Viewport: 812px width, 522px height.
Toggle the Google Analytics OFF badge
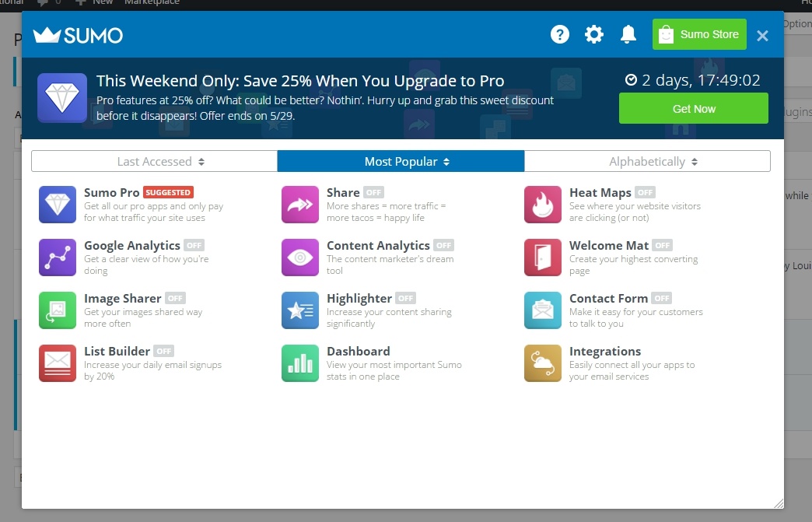194,246
